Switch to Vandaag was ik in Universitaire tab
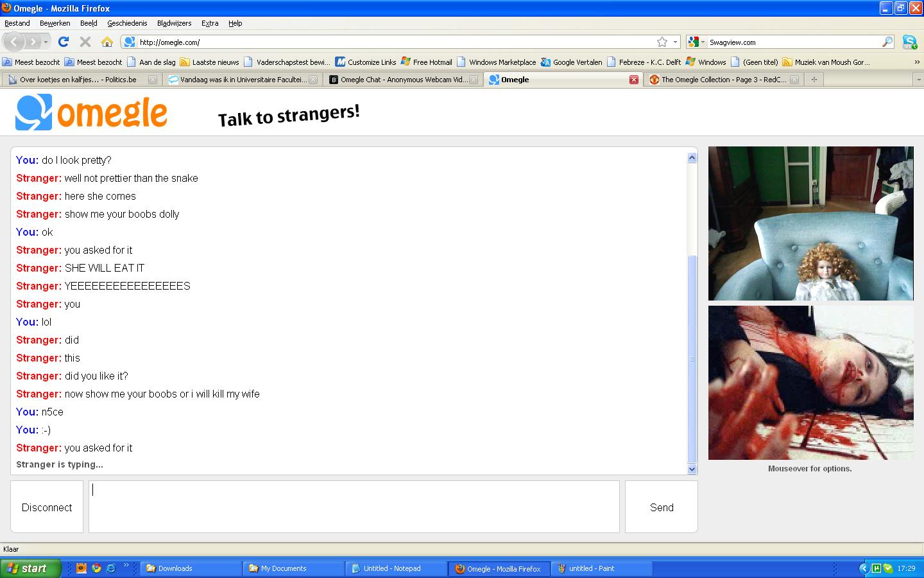The image size is (924, 578). [x=241, y=80]
